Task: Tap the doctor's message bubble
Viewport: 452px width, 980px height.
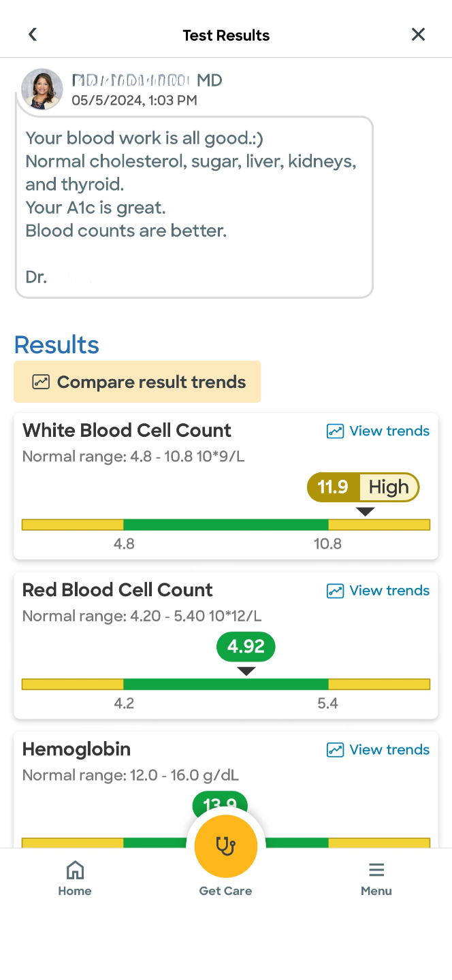Action: pyautogui.click(x=194, y=207)
